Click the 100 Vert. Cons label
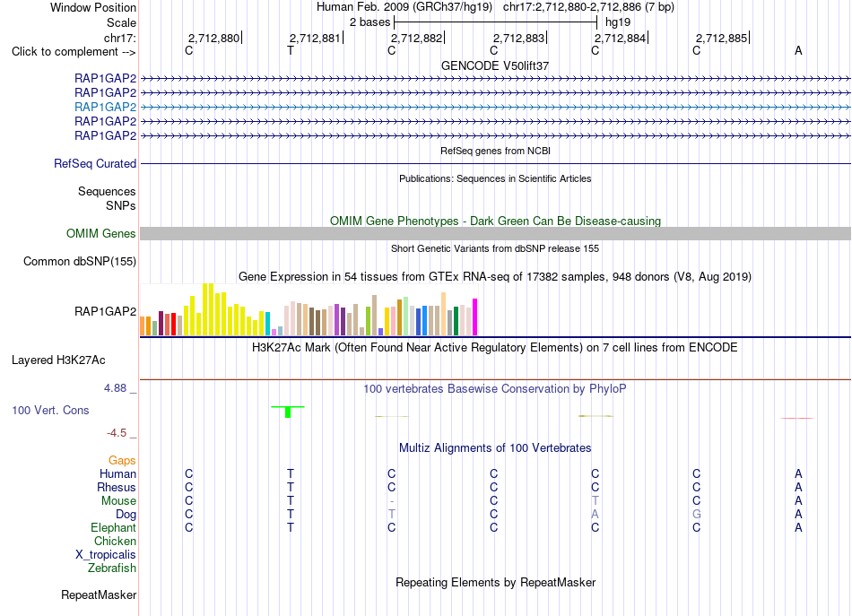Image resolution: width=852 pixels, height=616 pixels. (x=50, y=410)
